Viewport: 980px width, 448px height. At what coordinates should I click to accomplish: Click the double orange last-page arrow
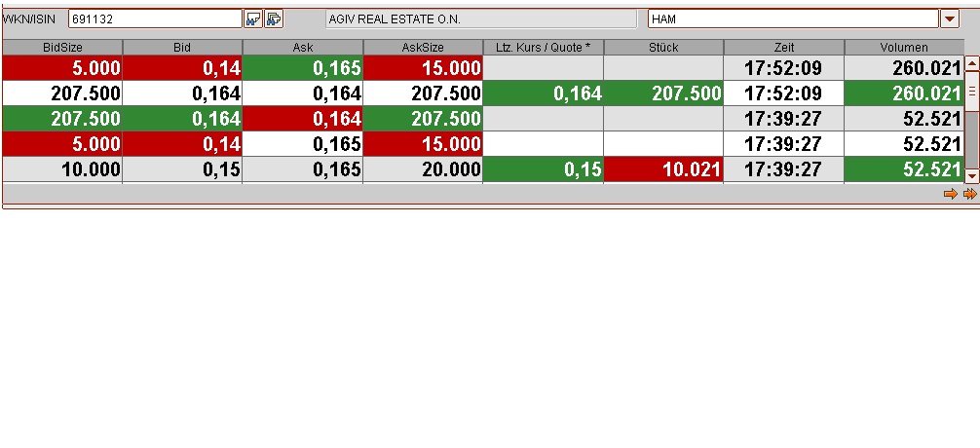click(x=970, y=194)
